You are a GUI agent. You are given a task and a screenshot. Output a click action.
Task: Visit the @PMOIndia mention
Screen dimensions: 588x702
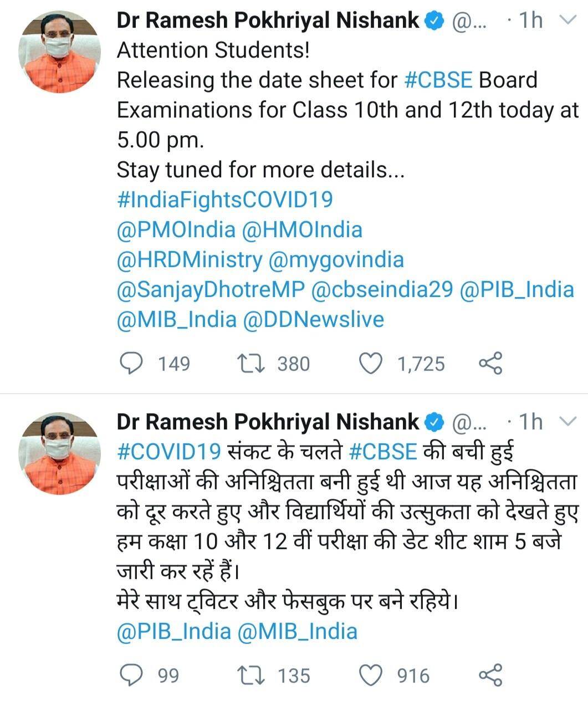click(x=176, y=229)
